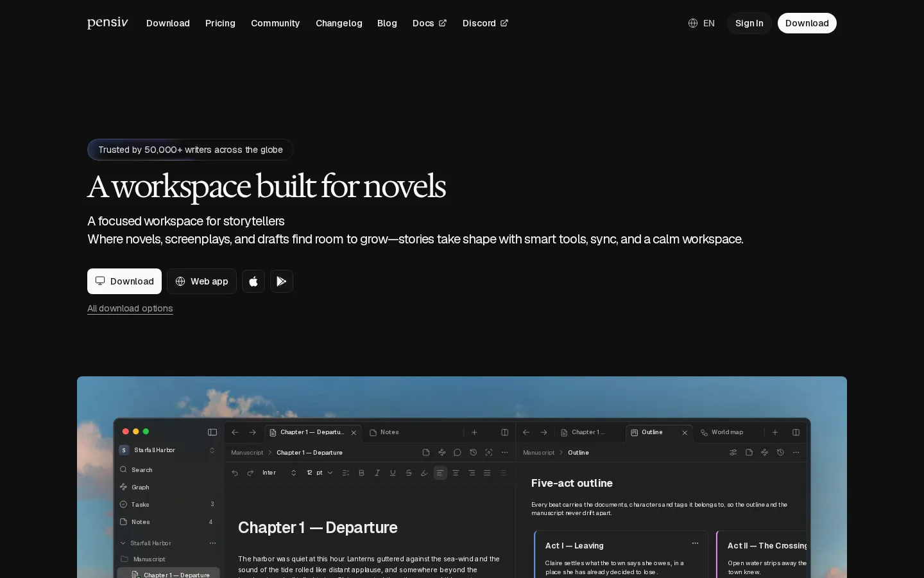Go back in the Outline pane
This screenshot has width=924, height=578.
click(526, 432)
